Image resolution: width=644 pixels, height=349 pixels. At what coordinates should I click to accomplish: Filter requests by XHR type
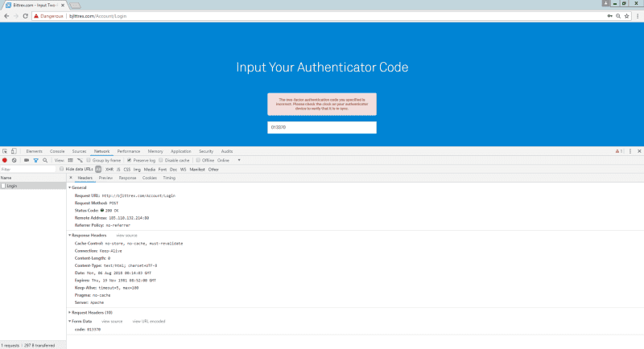[109, 170]
